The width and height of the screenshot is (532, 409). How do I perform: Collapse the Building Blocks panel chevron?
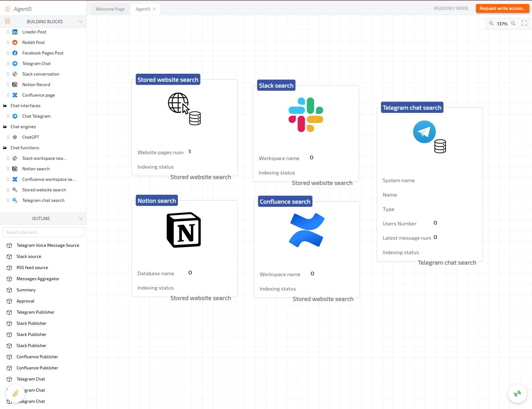coord(81,22)
